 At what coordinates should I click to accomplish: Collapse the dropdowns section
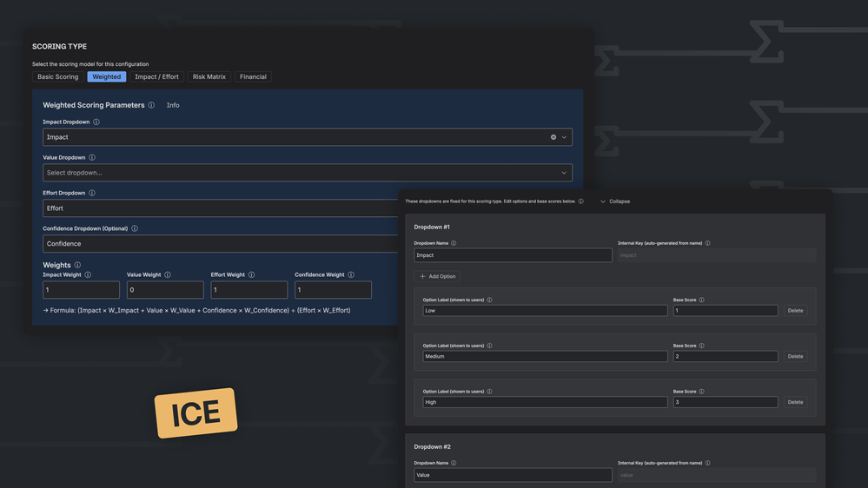click(x=615, y=201)
